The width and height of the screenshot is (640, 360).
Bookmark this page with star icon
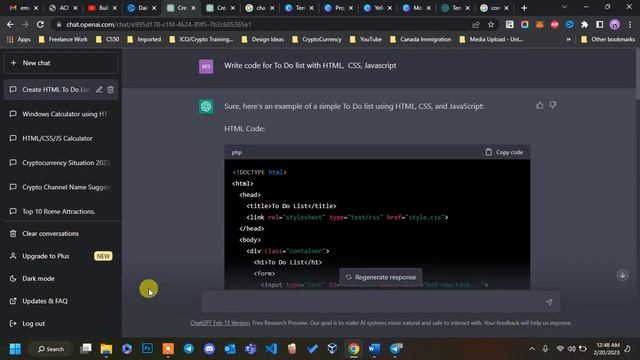click(491, 24)
